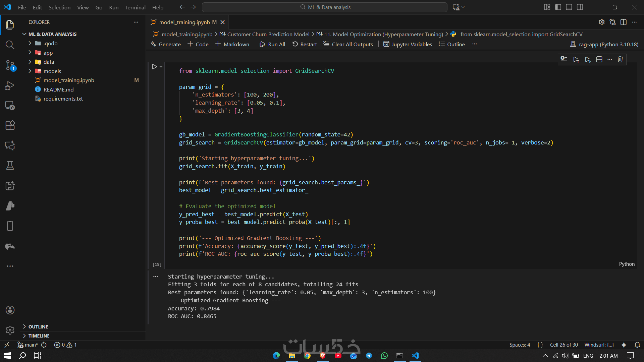Toggle the secondary side bar

click(x=580, y=7)
